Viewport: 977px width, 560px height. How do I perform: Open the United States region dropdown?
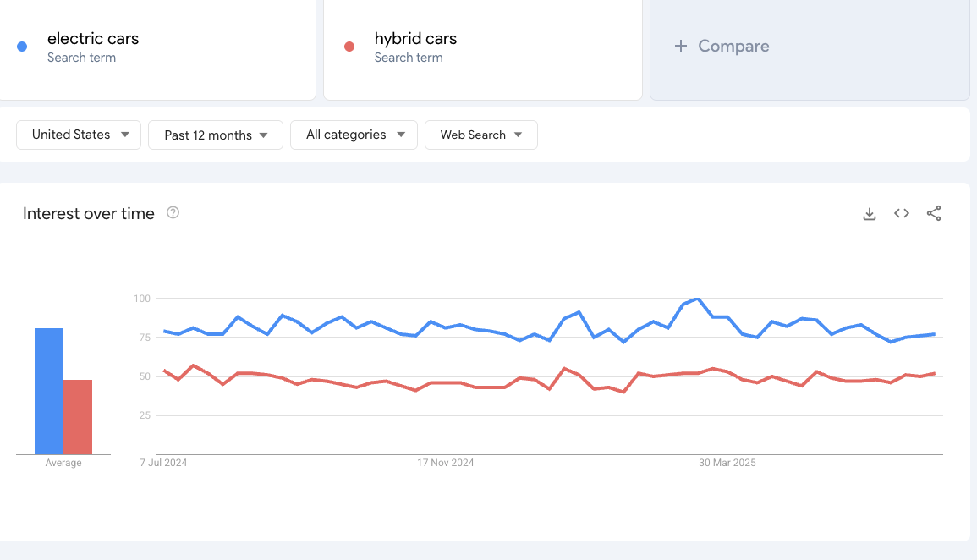(x=78, y=135)
